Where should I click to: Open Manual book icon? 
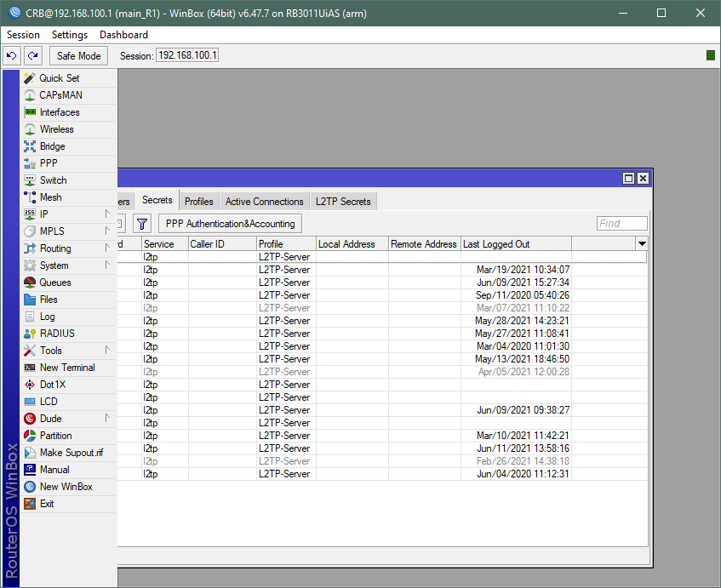pyautogui.click(x=30, y=470)
